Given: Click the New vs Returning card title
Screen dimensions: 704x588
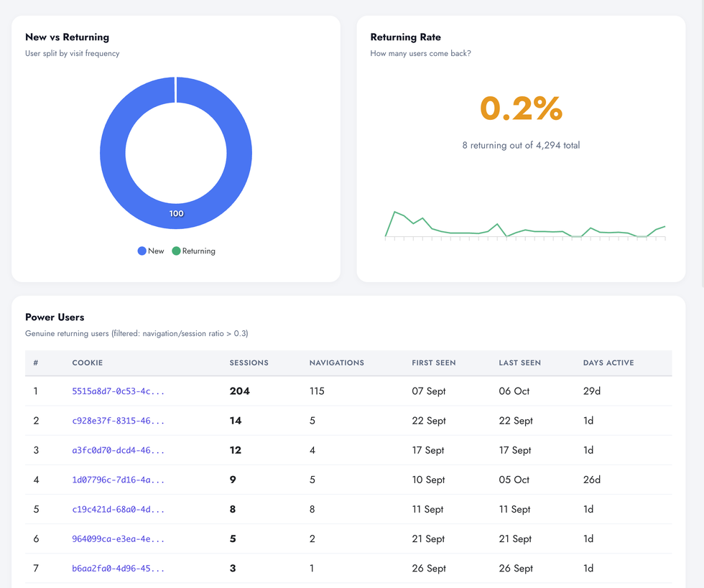Looking at the screenshot, I should [67, 37].
